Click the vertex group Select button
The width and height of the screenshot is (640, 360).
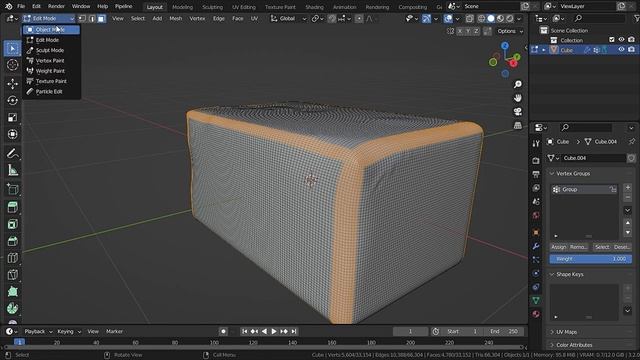coord(602,247)
